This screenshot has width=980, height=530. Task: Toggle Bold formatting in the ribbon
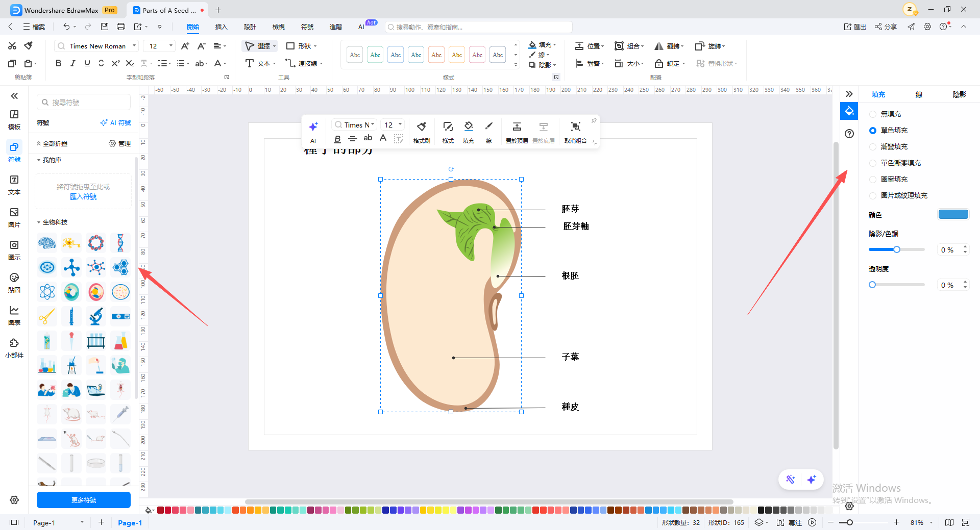[58, 63]
